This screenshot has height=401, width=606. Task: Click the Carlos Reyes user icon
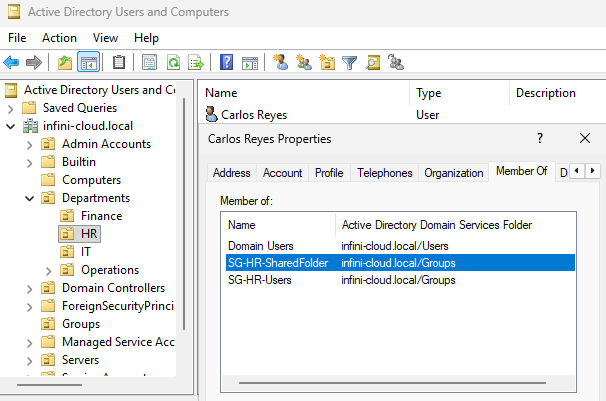pyautogui.click(x=211, y=114)
